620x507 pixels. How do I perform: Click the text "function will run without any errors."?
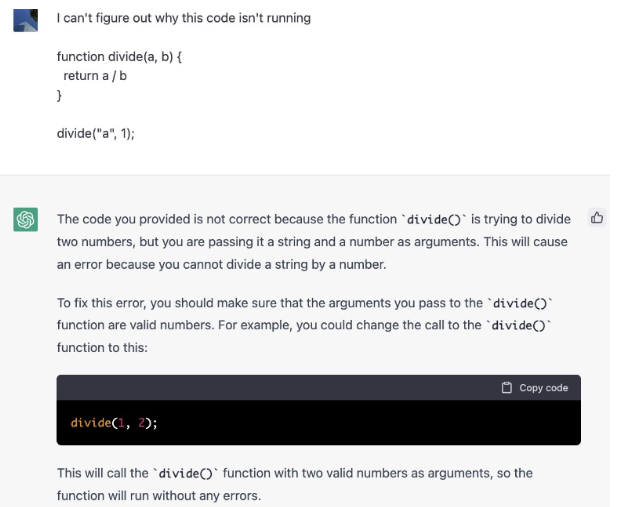(x=158, y=495)
